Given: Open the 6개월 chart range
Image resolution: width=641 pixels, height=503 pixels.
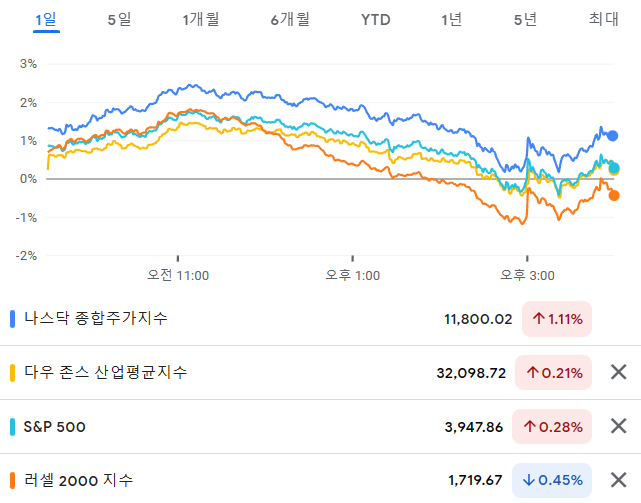Looking at the screenshot, I should tap(290, 20).
